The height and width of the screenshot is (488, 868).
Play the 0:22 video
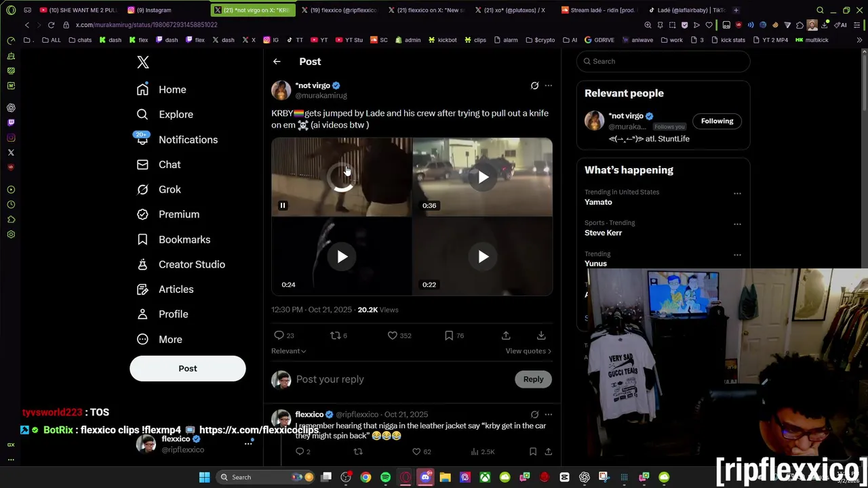point(483,256)
